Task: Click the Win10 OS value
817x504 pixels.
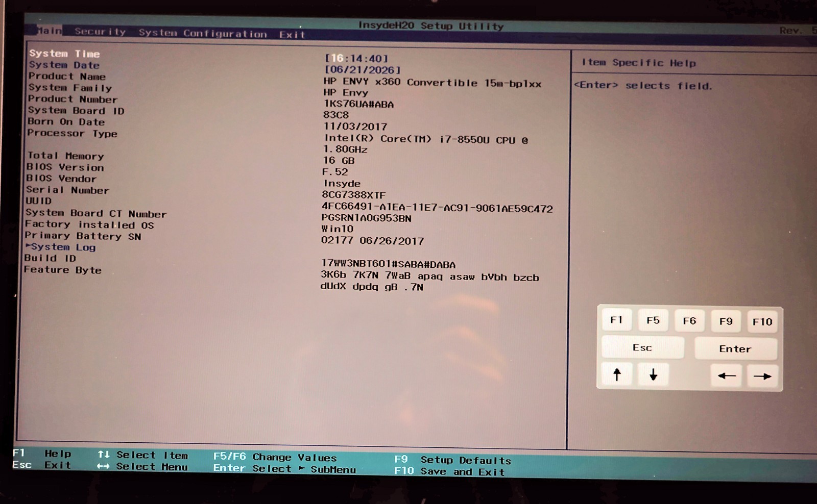Action: point(338,229)
